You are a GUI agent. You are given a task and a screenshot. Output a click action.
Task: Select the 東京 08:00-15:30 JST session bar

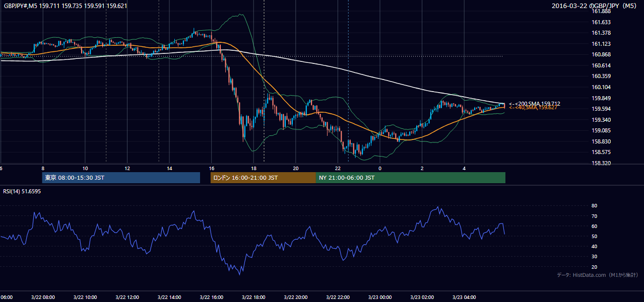[x=121, y=178]
